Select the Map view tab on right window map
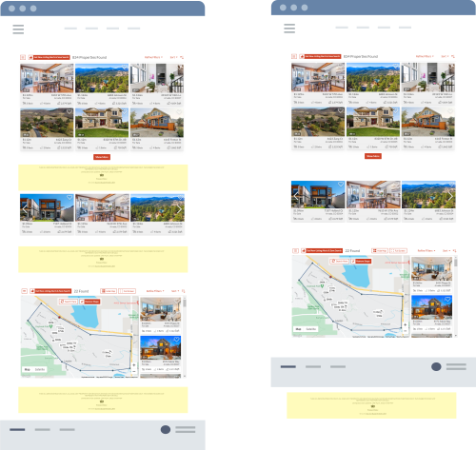Screen dimensions: 476x450 (299, 329)
